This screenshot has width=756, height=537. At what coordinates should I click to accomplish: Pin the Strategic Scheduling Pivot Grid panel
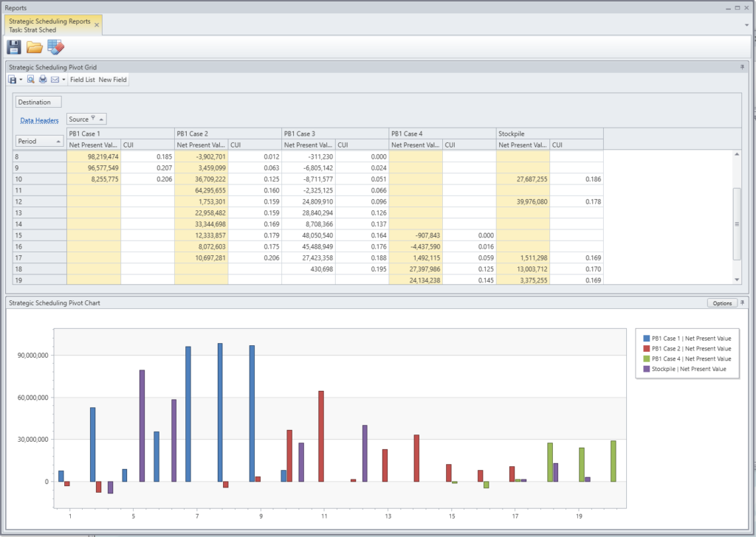point(743,67)
